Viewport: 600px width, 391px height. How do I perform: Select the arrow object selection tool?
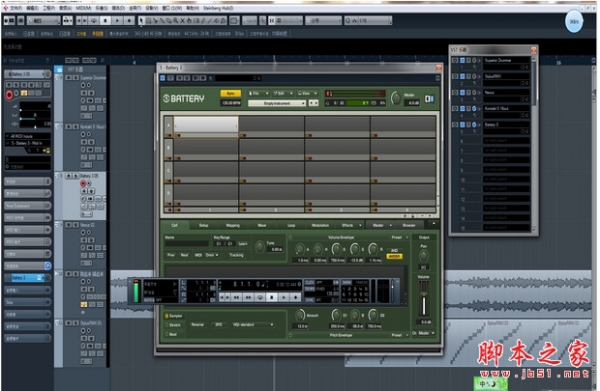142,21
